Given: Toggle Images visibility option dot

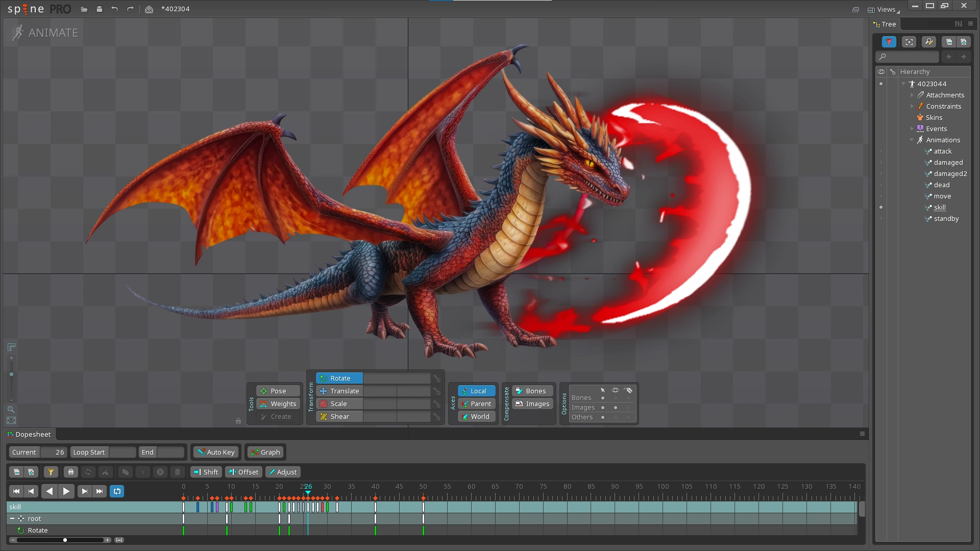Looking at the screenshot, I should click(x=616, y=408).
